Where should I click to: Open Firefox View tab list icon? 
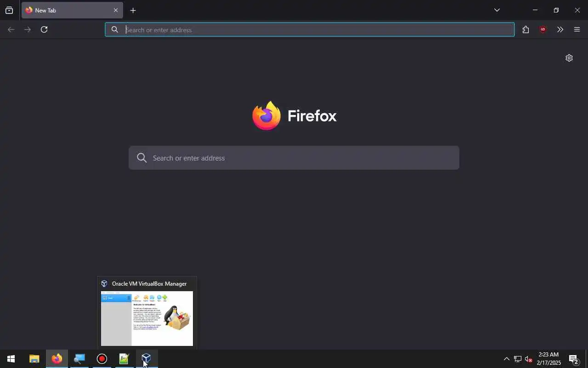pyautogui.click(x=9, y=10)
